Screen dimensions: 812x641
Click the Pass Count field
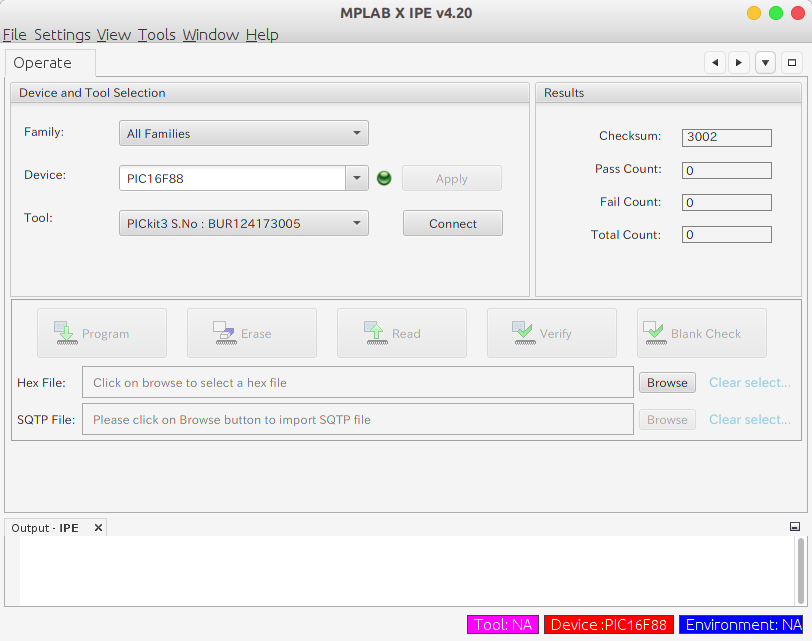coord(727,170)
